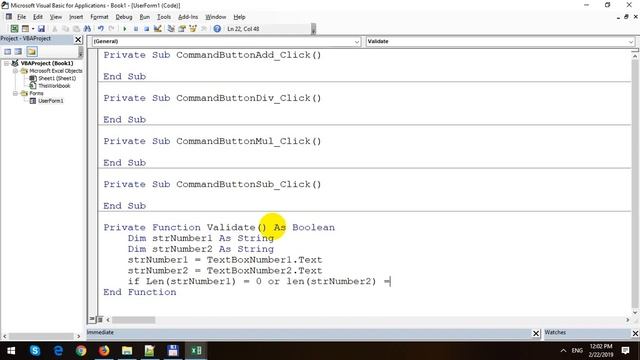Open Find with the binoculars icon

87,29
